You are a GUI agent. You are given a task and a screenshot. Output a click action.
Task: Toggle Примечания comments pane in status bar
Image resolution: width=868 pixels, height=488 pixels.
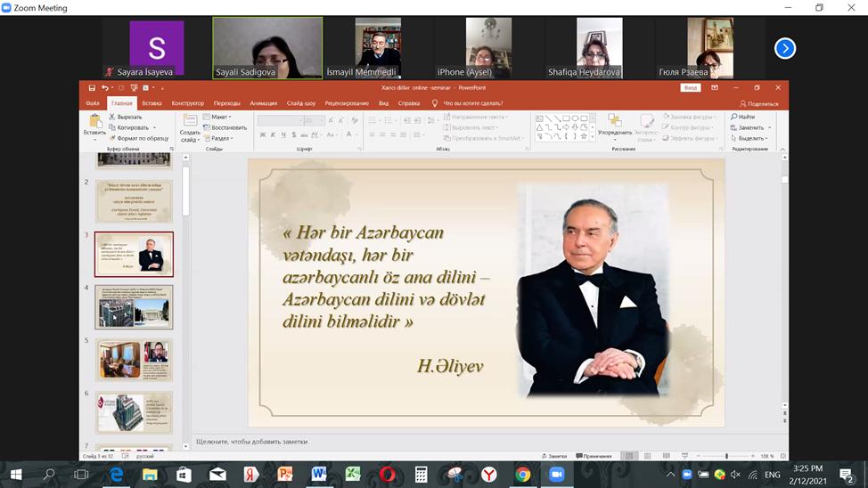pos(594,456)
